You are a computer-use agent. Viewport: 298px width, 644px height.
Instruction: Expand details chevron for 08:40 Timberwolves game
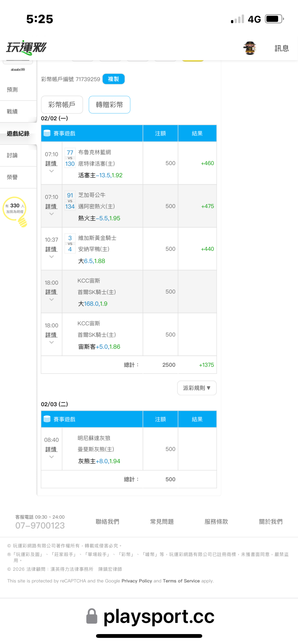tap(51, 457)
